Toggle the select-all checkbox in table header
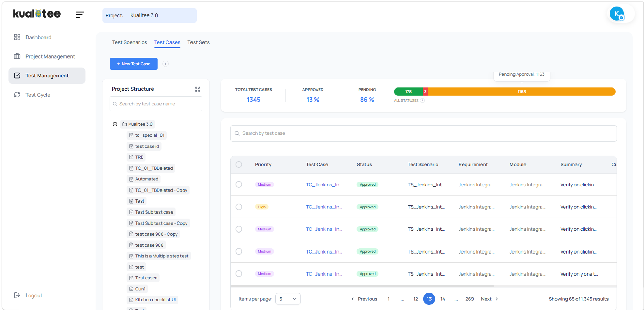This screenshot has width=644, height=310. [239, 164]
